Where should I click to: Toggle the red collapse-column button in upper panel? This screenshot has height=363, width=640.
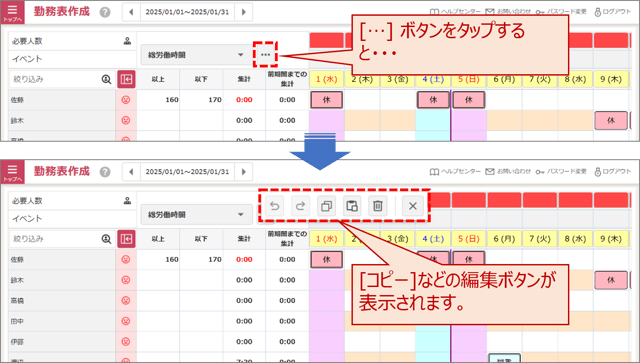tap(126, 79)
